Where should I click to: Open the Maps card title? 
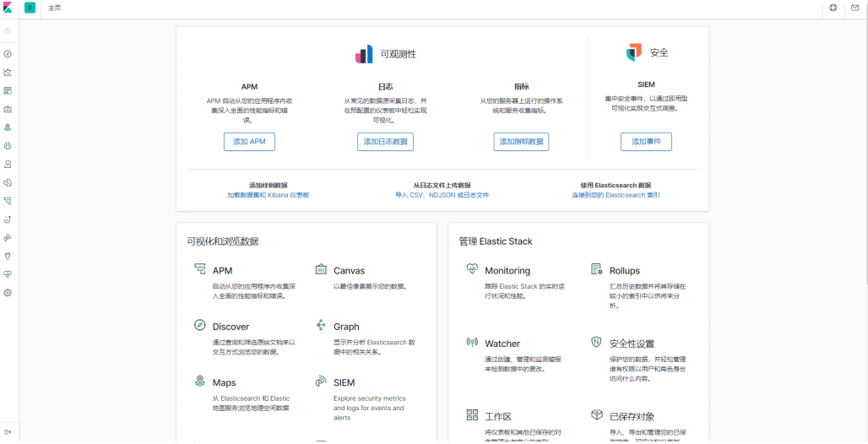(x=225, y=382)
